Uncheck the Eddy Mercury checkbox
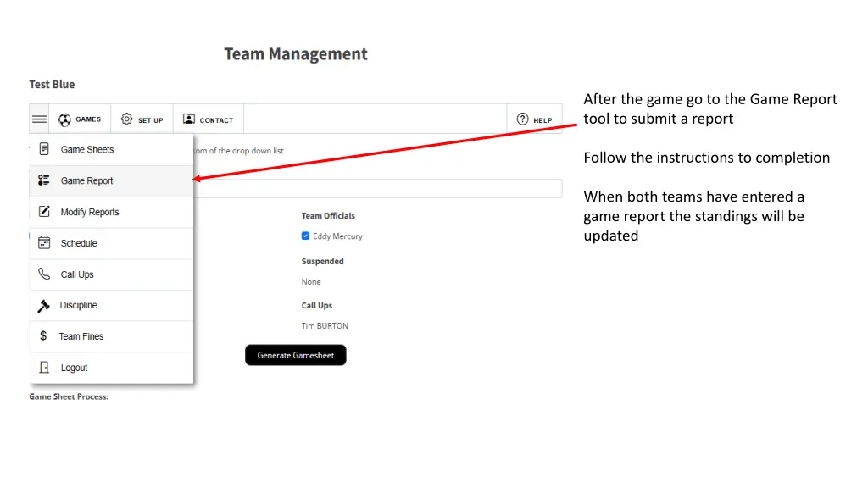868x488 pixels. (x=305, y=236)
